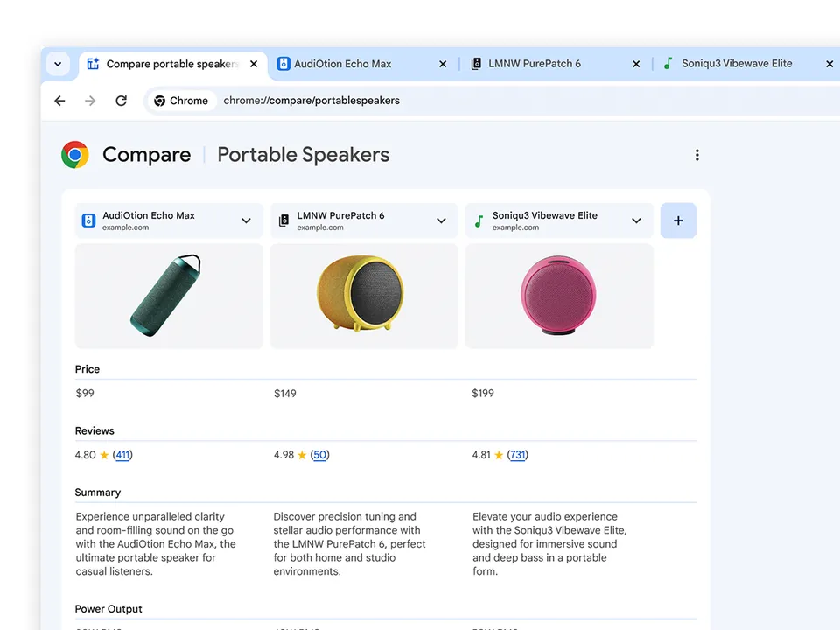
Task: Switch to the AudiOtion Echo Max tab
Action: point(350,64)
